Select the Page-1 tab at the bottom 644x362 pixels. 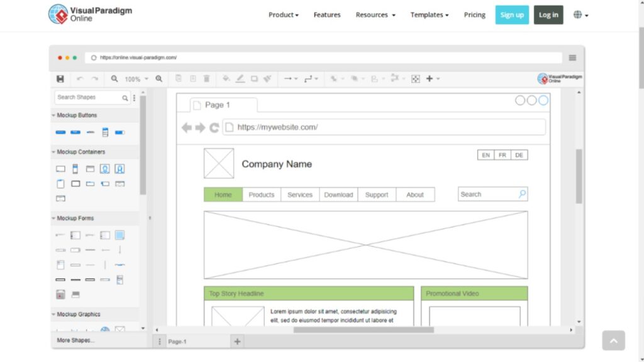point(177,342)
